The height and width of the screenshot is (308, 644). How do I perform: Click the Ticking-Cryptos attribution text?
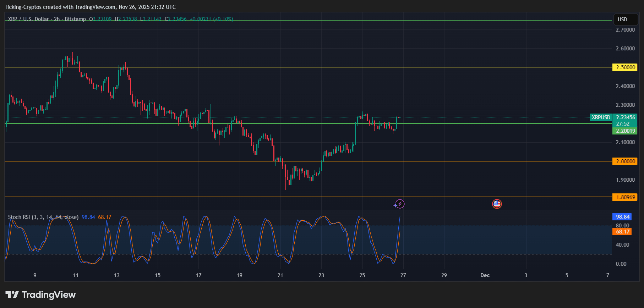[x=90, y=7]
